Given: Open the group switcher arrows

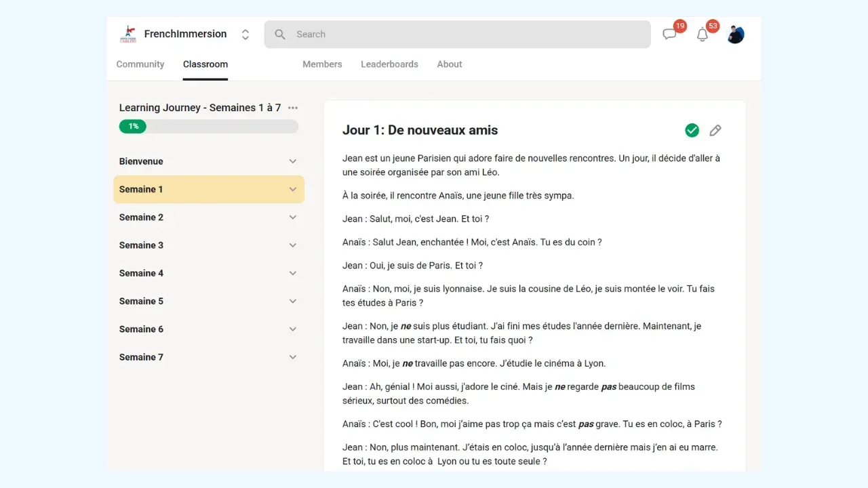Looking at the screenshot, I should (245, 35).
